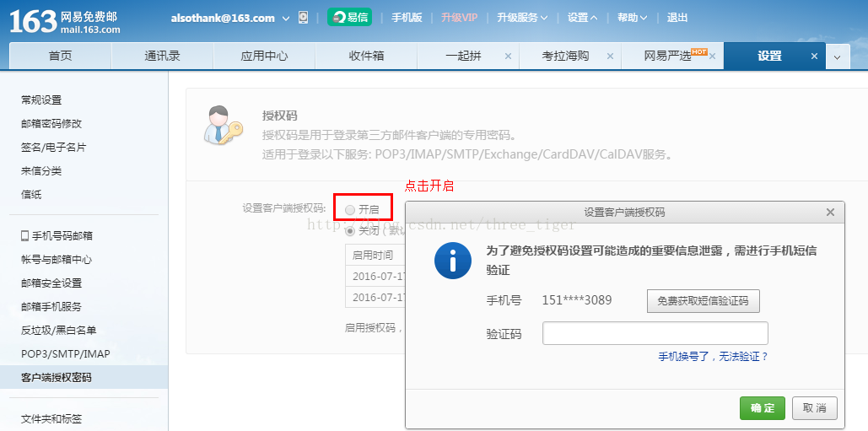Click the alsothank@163.com account name
868x431 pixels.
(x=223, y=18)
